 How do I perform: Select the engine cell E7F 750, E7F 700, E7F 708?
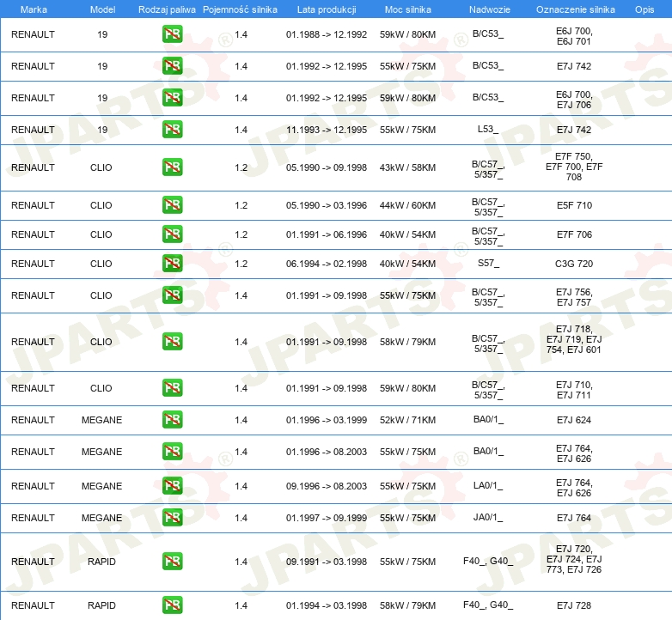tap(574, 167)
